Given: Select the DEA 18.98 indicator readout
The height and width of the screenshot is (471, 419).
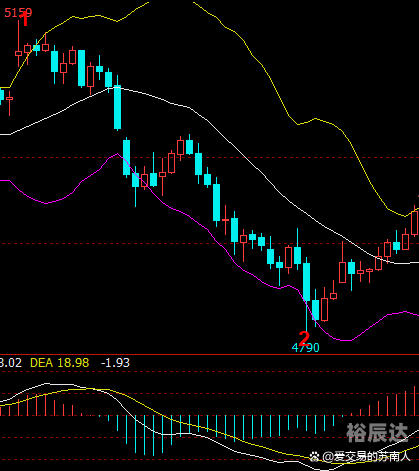Looking at the screenshot, I should coord(60,363).
